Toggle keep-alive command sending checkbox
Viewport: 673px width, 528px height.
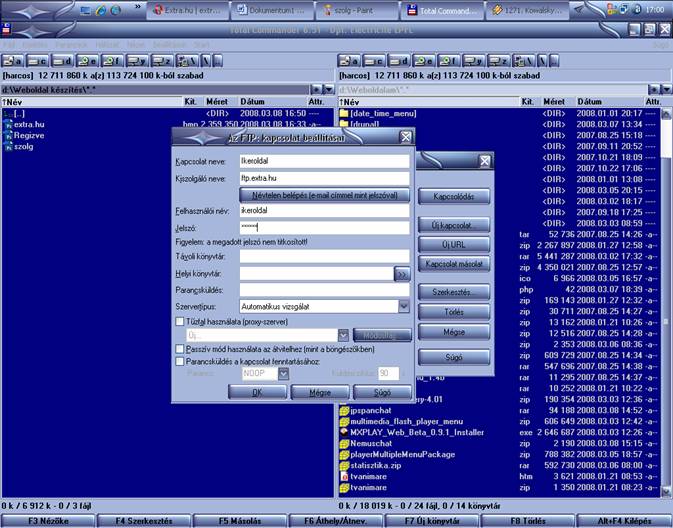180,361
